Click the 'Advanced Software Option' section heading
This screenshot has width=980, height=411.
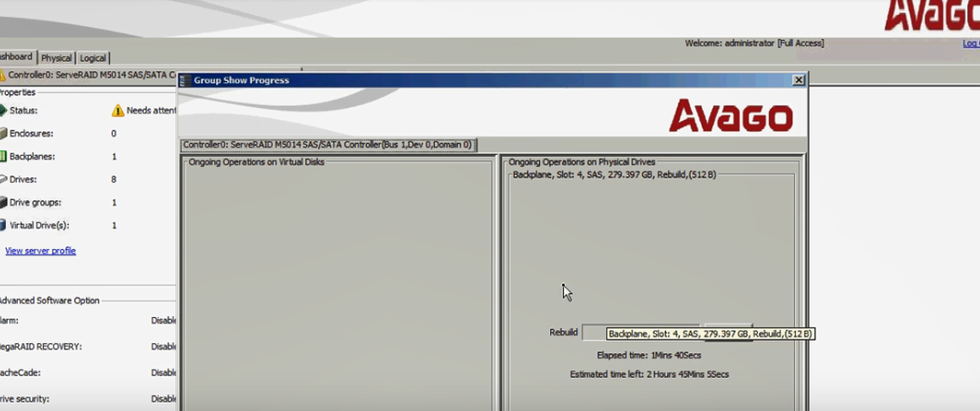[49, 301]
